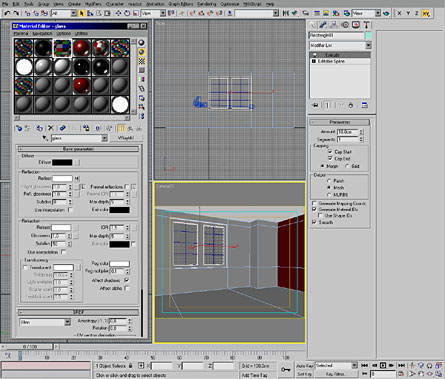
Task: Open Material menu in Material Editor
Action: (21, 33)
